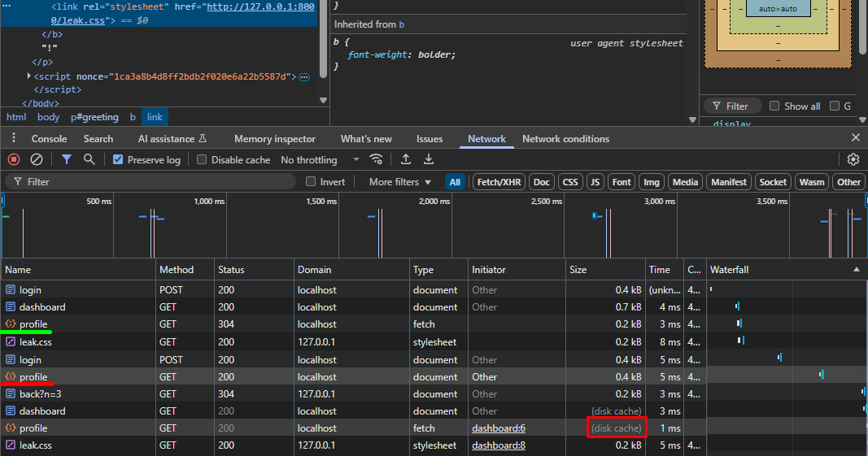Export HAR file download icon

pos(429,159)
